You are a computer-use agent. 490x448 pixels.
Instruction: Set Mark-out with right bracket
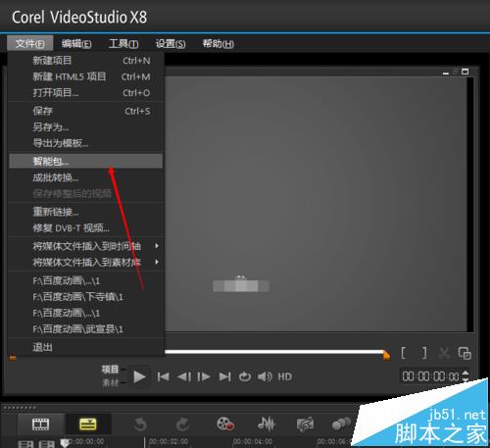[424, 353]
